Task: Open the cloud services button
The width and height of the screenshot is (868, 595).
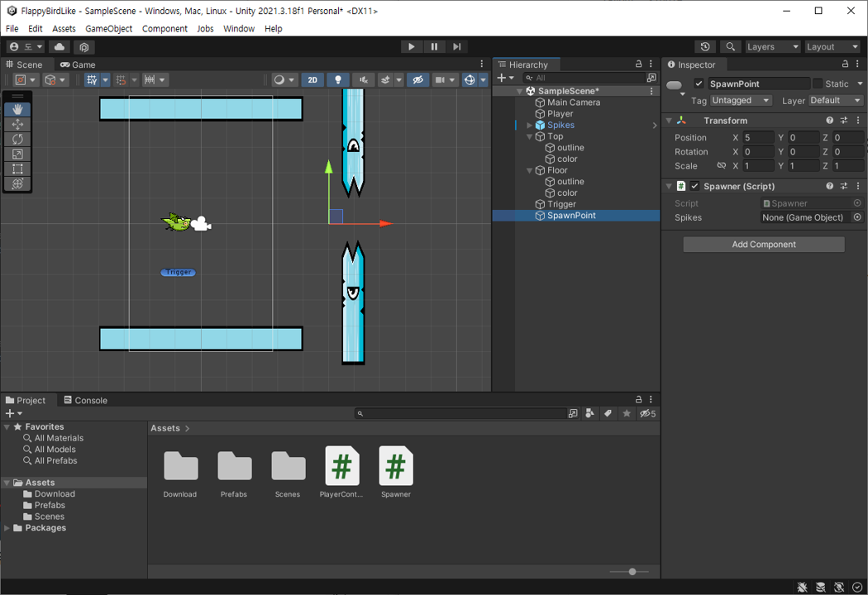Action: [60, 47]
